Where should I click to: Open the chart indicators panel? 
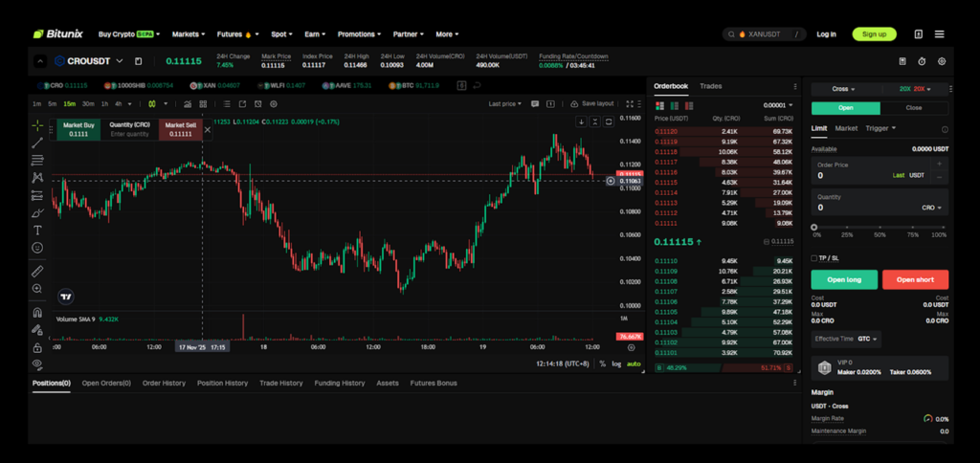pos(188,103)
